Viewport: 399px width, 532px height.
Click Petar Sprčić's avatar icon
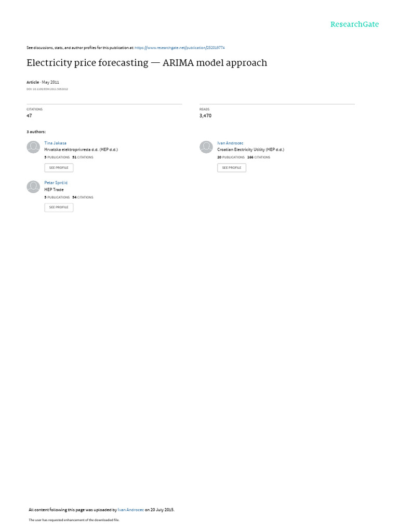[x=33, y=187]
